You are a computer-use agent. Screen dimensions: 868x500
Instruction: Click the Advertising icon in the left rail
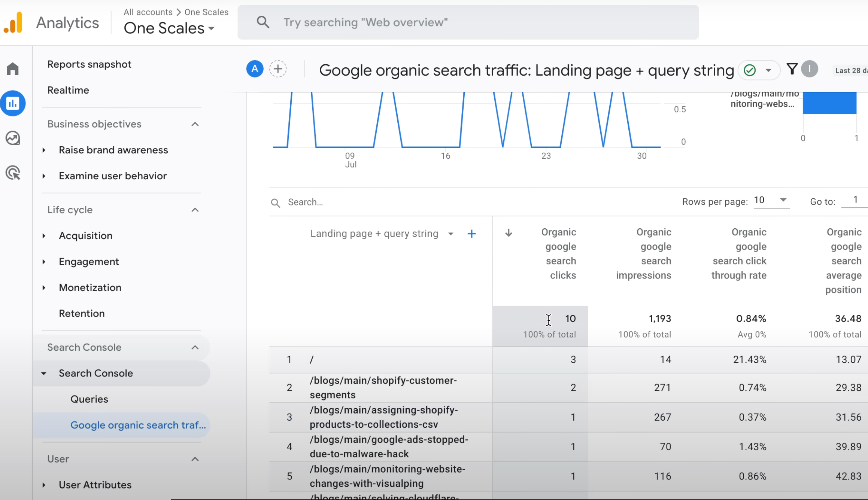pyautogui.click(x=13, y=173)
